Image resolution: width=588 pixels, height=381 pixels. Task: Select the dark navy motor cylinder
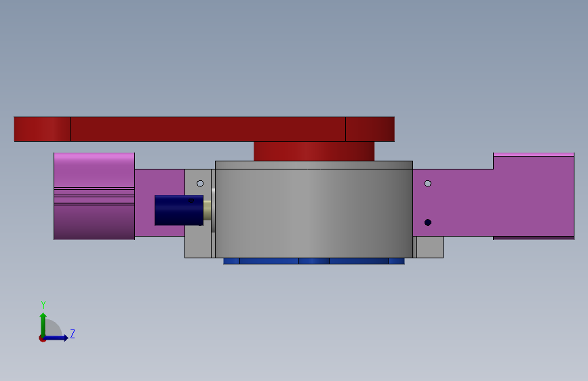(x=179, y=210)
